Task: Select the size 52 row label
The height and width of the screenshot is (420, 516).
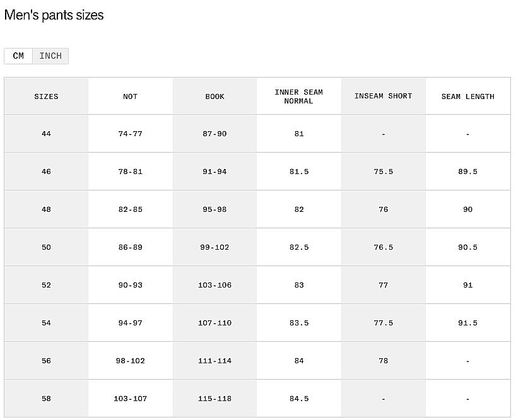Action: point(46,285)
